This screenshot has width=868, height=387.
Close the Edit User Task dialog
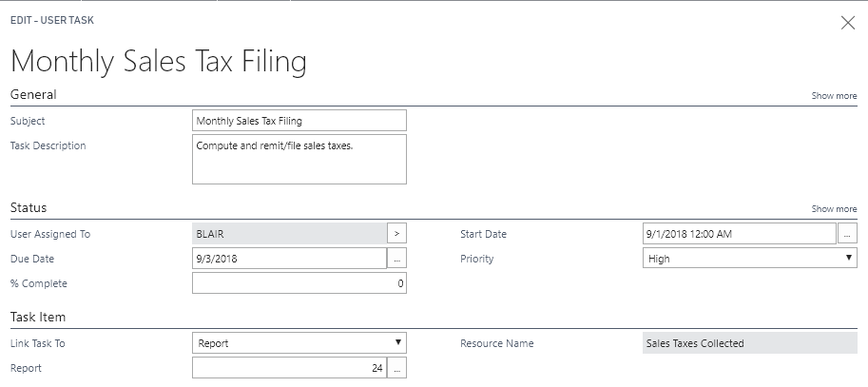tap(847, 23)
